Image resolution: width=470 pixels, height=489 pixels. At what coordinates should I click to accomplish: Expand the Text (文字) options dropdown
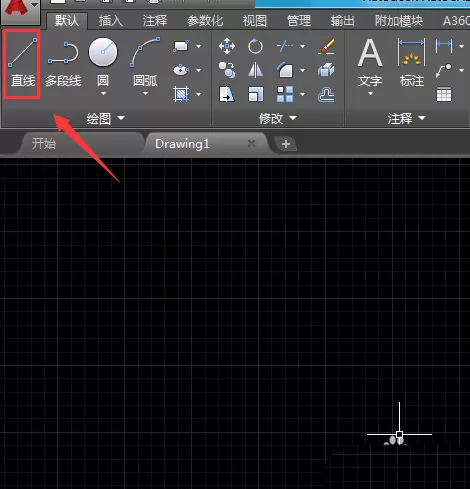coord(370,94)
